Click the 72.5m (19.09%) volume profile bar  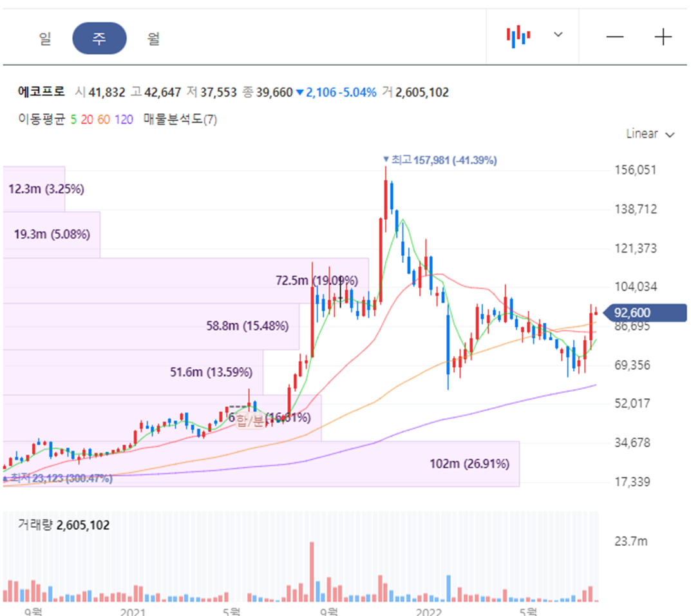(185, 280)
